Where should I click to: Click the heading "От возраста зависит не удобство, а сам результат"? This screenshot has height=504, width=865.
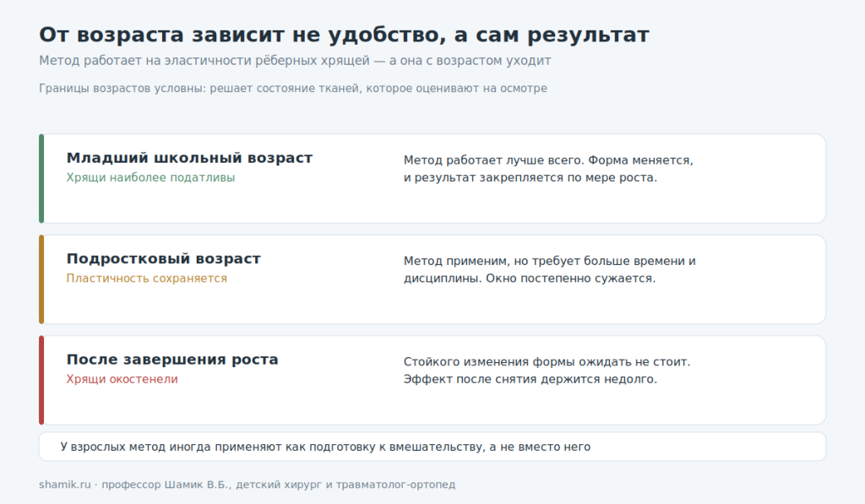[345, 35]
